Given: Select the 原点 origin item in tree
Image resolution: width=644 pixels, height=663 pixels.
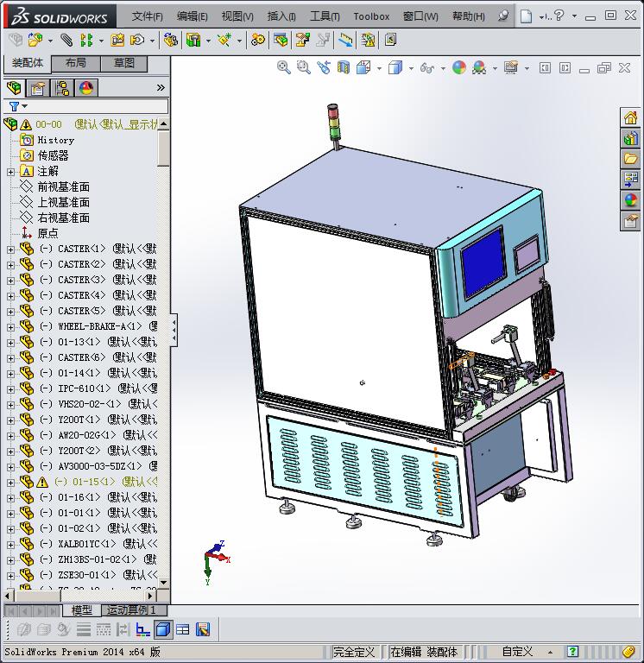Looking at the screenshot, I should [x=47, y=233].
